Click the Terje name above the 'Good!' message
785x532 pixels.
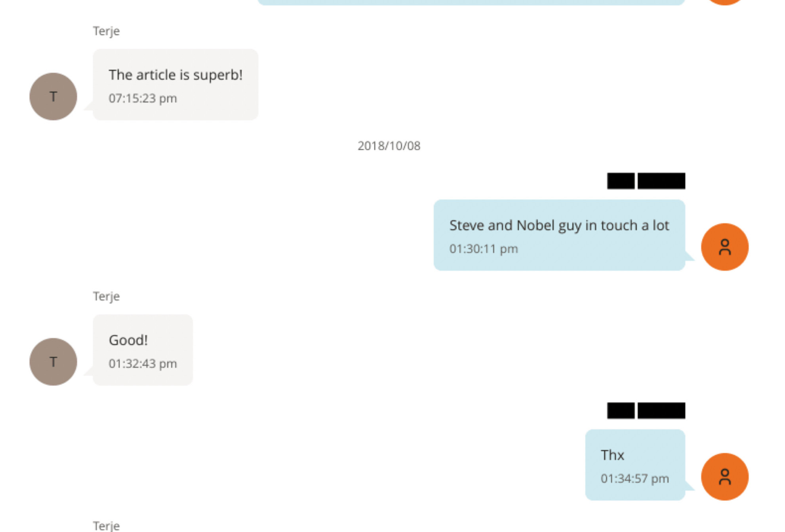[x=106, y=296]
